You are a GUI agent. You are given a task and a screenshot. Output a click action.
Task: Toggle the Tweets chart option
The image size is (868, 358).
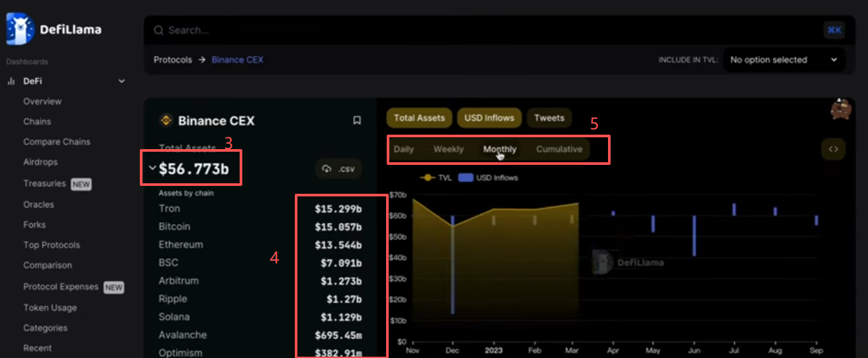pos(549,118)
